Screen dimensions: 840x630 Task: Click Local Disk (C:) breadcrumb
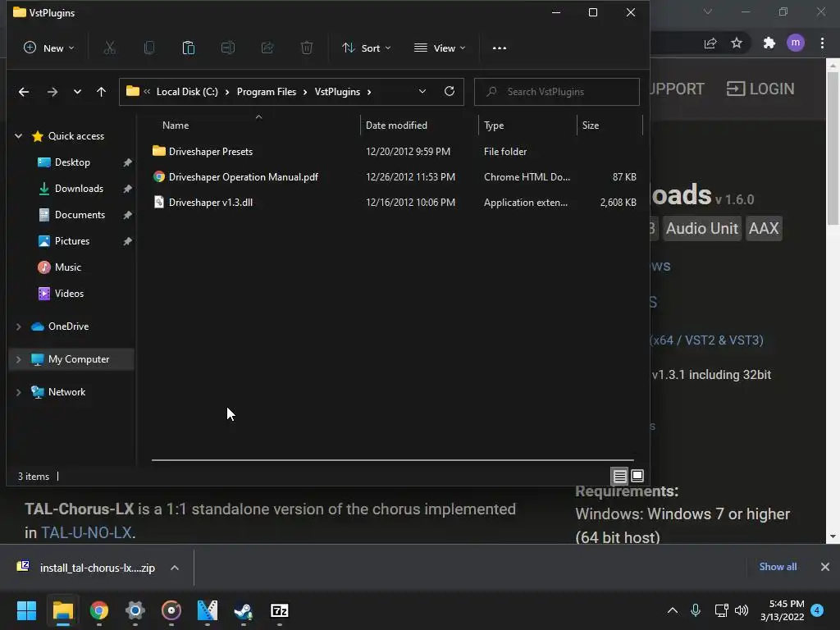(x=187, y=92)
